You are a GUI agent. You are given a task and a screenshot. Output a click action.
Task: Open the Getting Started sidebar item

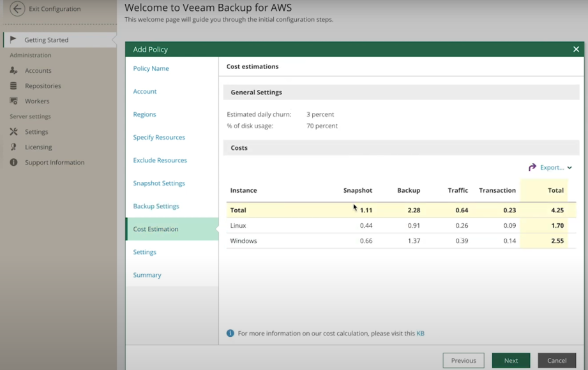(x=60, y=40)
